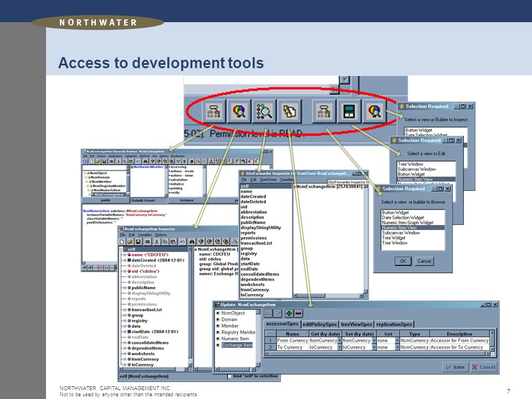This screenshot has height=399, width=532.
Task: Click Save button in Update window
Action: (456, 367)
